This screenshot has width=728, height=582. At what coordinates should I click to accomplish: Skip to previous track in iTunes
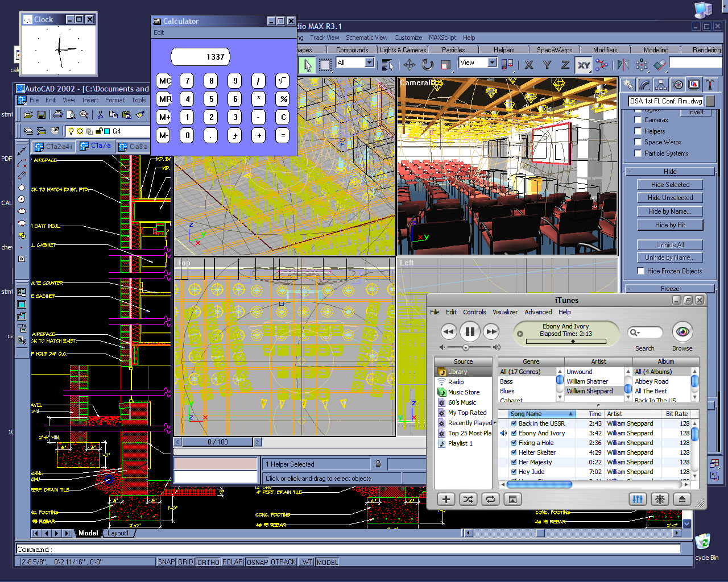click(x=449, y=331)
